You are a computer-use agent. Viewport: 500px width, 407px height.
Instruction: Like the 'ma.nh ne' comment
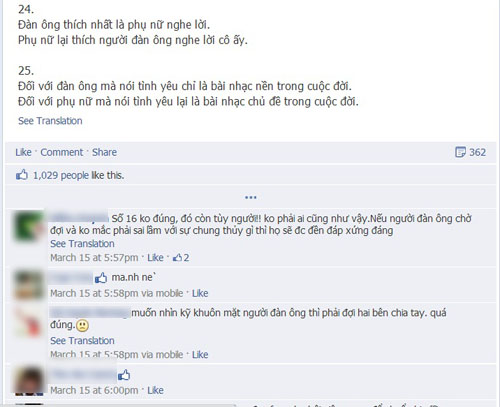[x=200, y=293]
